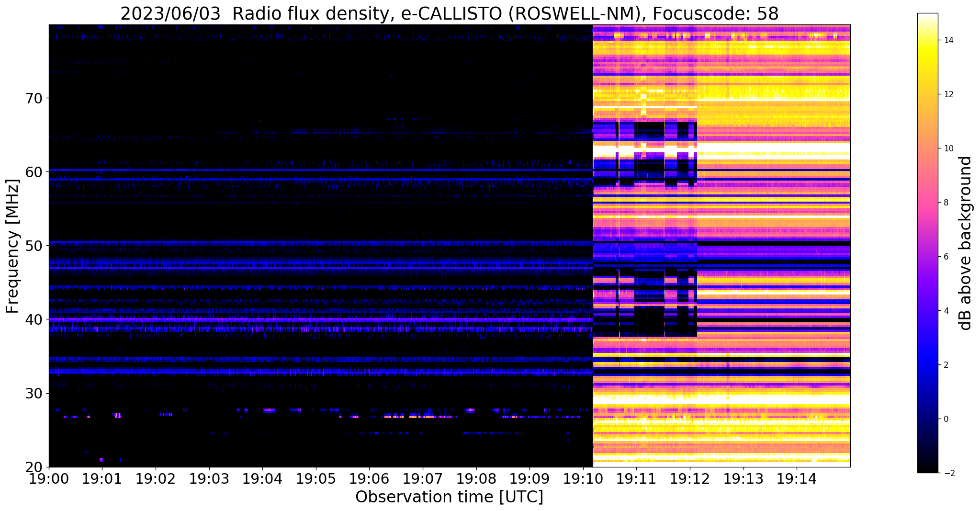Click the 19:09 time tick label

[x=529, y=478]
